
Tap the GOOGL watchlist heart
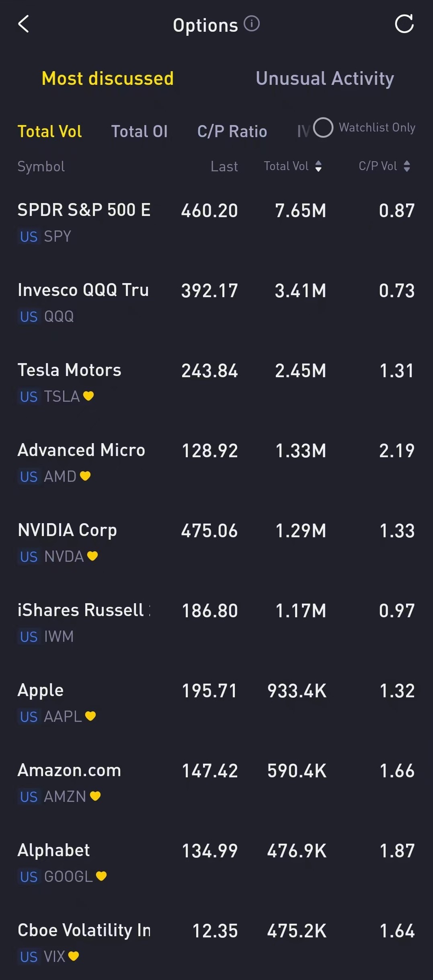point(101,876)
